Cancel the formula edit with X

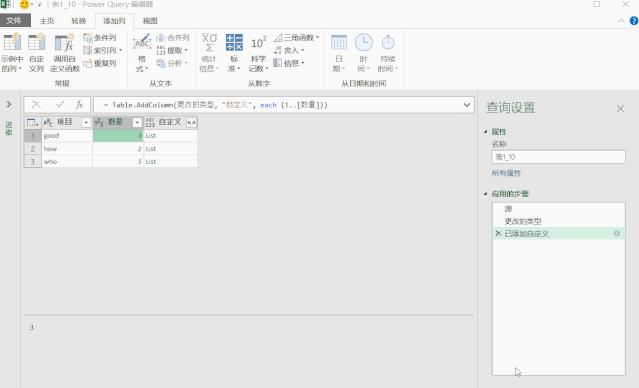(36, 105)
